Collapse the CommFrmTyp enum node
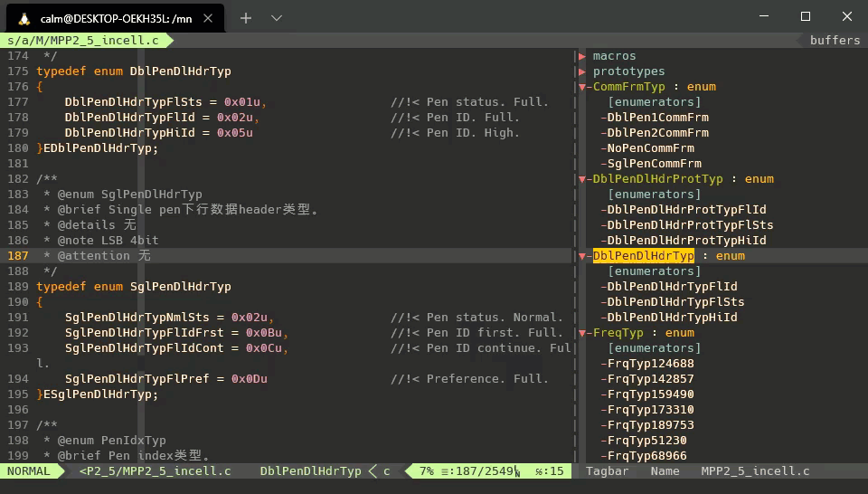 click(581, 87)
